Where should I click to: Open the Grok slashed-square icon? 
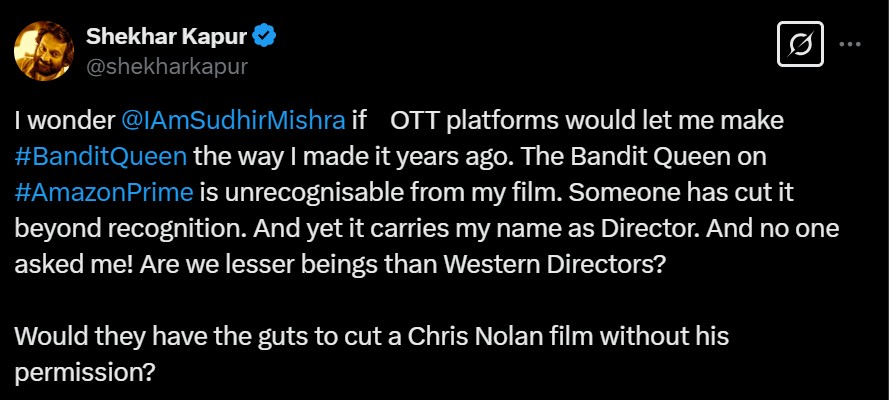pos(798,46)
